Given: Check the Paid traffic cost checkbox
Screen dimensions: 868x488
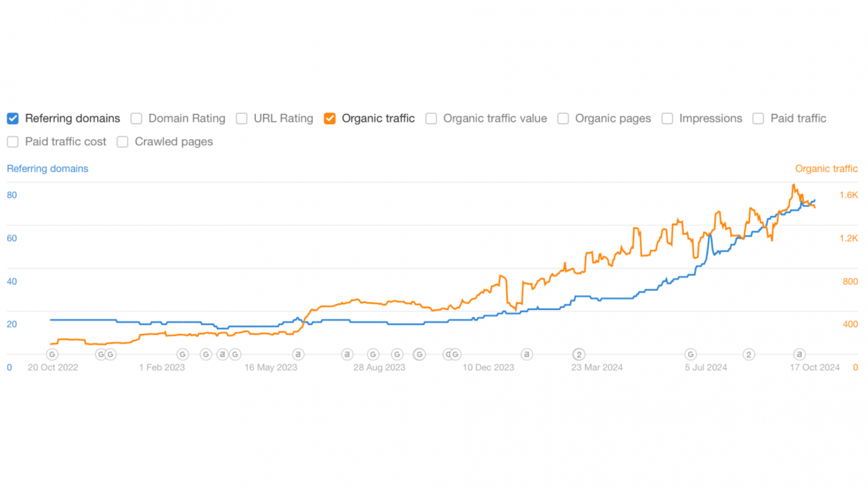Looking at the screenshot, I should (x=13, y=142).
